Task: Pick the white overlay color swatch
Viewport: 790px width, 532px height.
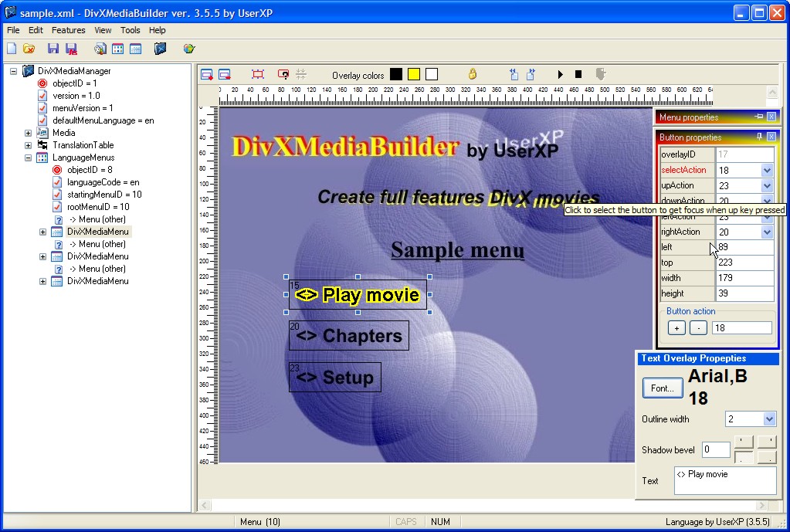Action: [432, 75]
